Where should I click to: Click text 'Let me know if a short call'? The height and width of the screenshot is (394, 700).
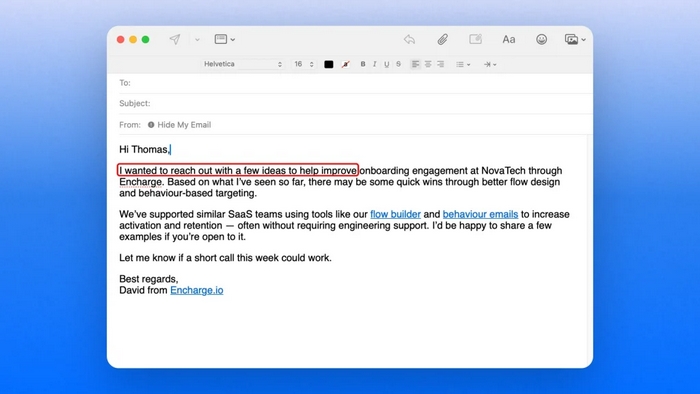(177, 258)
